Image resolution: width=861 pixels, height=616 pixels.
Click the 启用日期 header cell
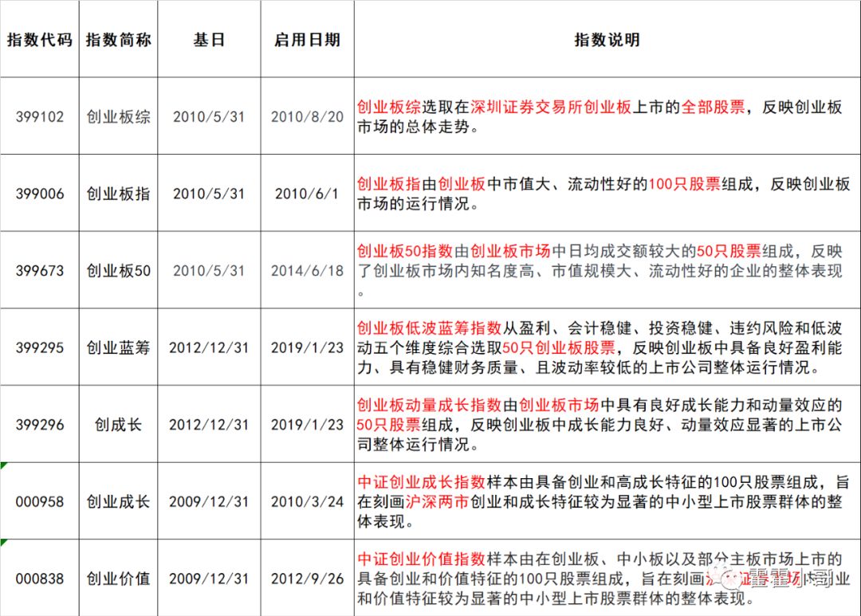pos(307,40)
